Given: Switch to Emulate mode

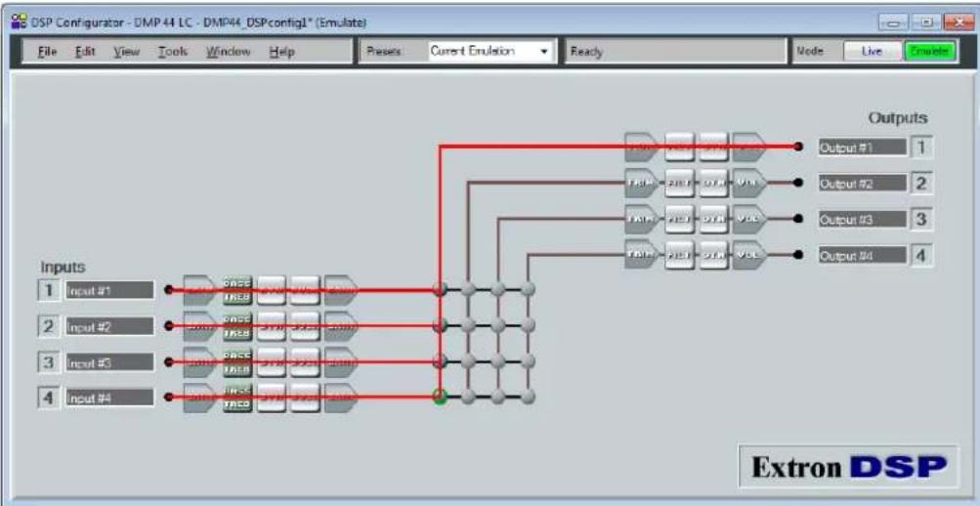Looking at the screenshot, I should coord(930,52).
